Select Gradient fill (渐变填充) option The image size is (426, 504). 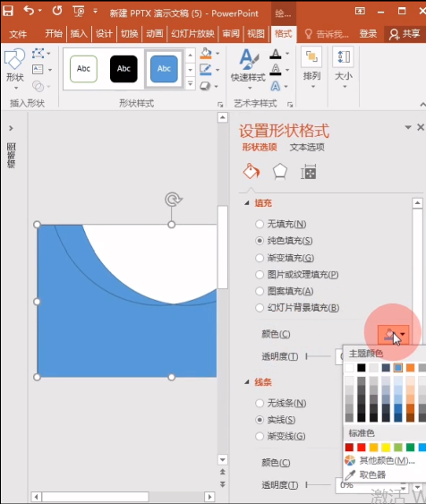click(x=285, y=258)
